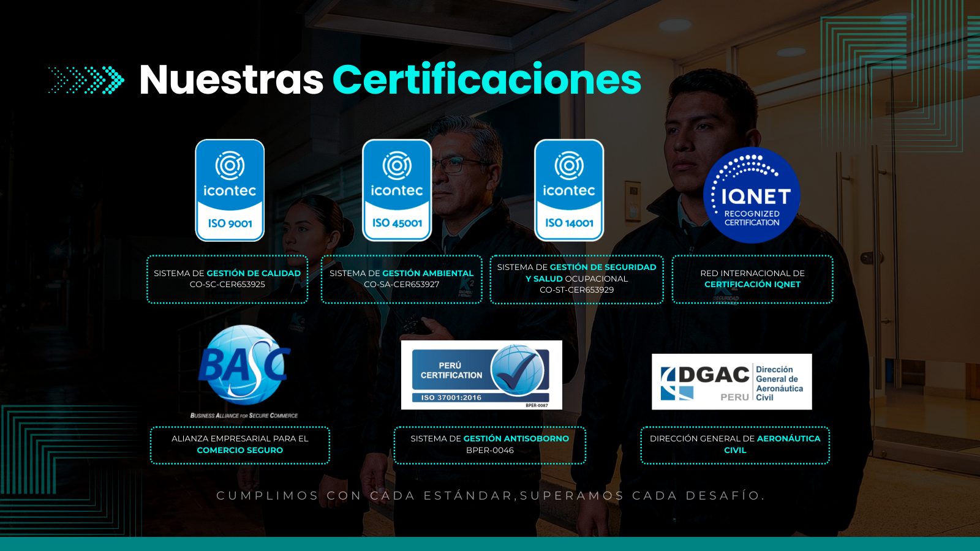Click the Perú Certification ISO 37001:2016 logo
The image size is (980, 551).
click(x=481, y=375)
